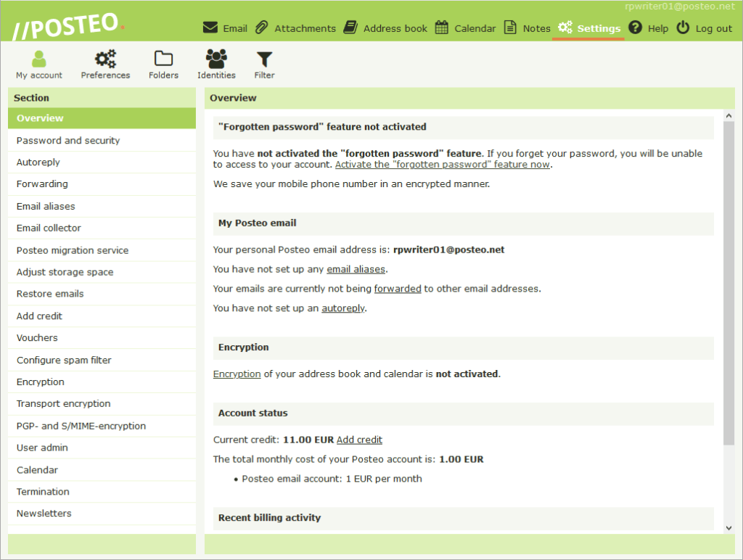Open the Preferences gears icon
Viewport: 743px width, 560px height.
tap(105, 59)
